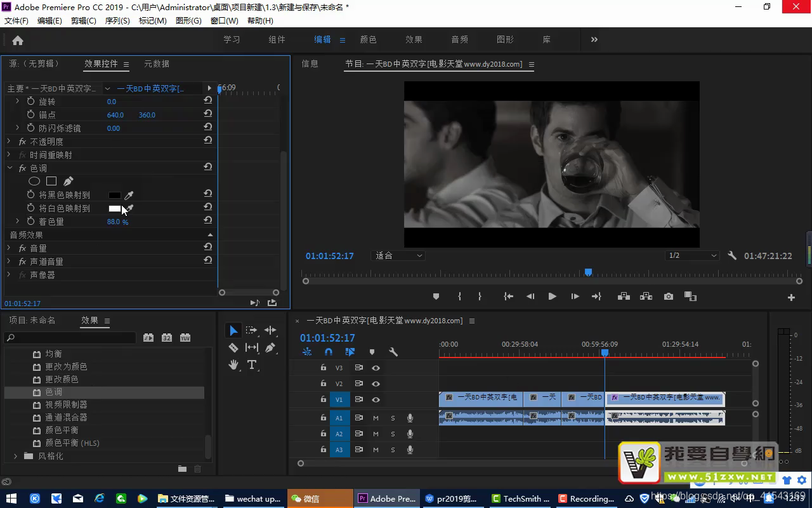Toggle animation stopwatch for 锚点
The height and width of the screenshot is (508, 812).
[30, 114]
